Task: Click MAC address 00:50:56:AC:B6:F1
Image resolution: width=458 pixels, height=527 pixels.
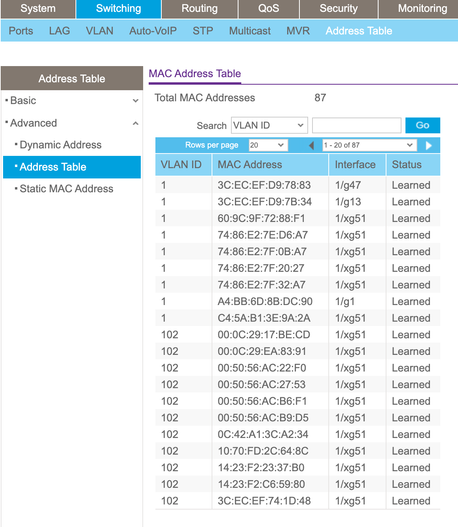Action: [x=262, y=401]
